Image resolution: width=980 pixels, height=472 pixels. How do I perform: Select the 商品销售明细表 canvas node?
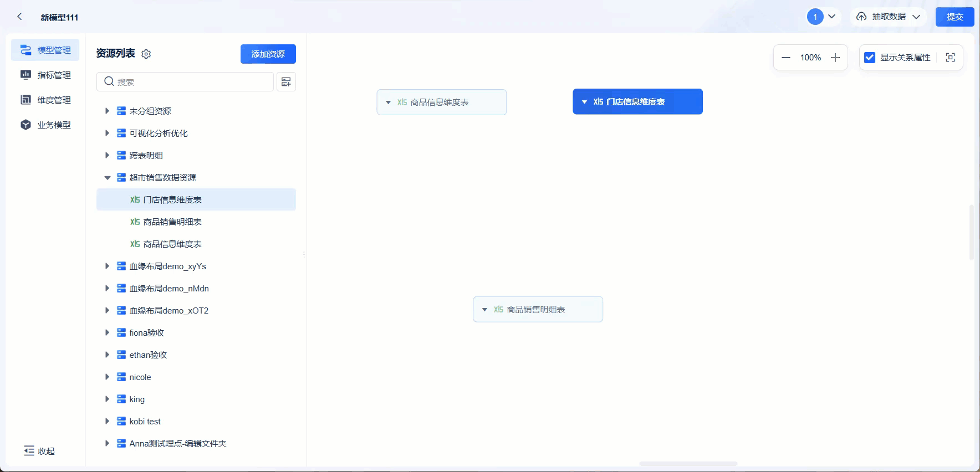click(x=538, y=310)
